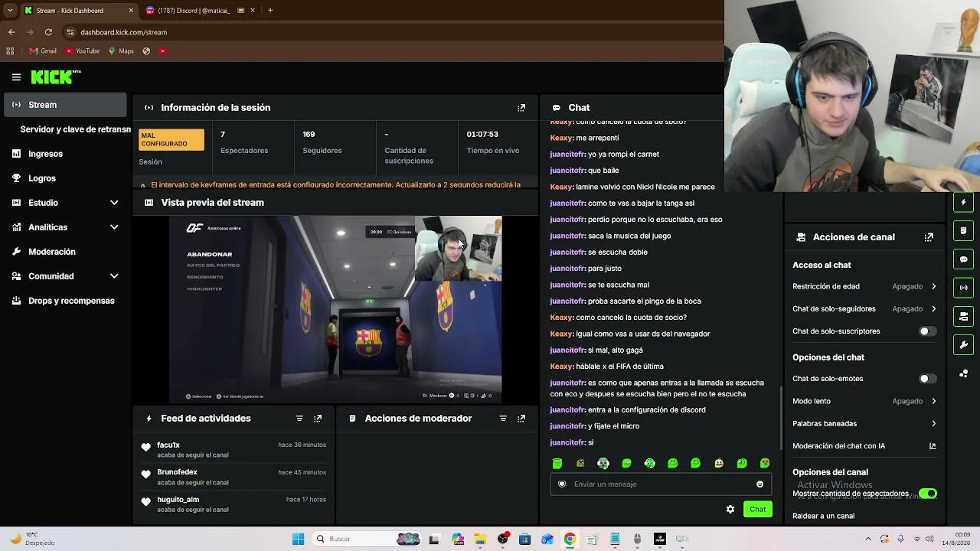The height and width of the screenshot is (551, 980).
Task: Open Restricción de edad options
Action: (x=864, y=286)
